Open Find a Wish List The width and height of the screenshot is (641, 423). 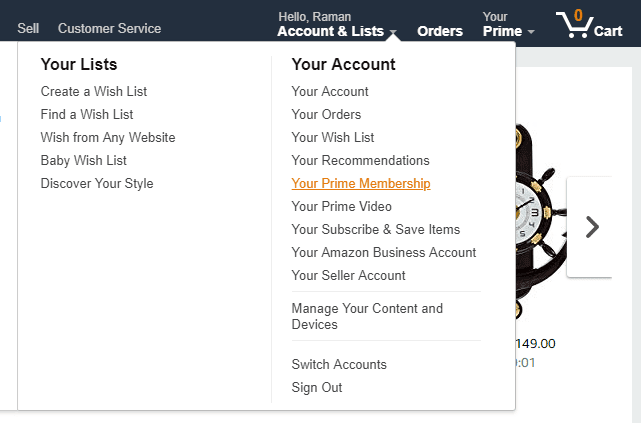(87, 114)
